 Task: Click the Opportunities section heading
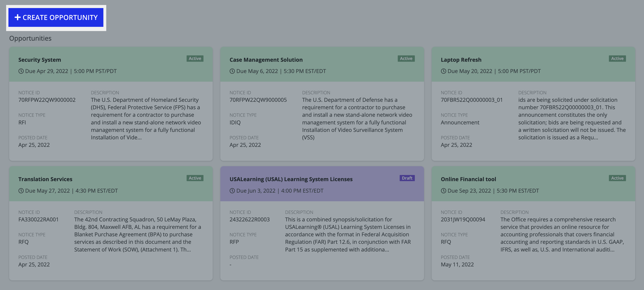[x=30, y=39]
